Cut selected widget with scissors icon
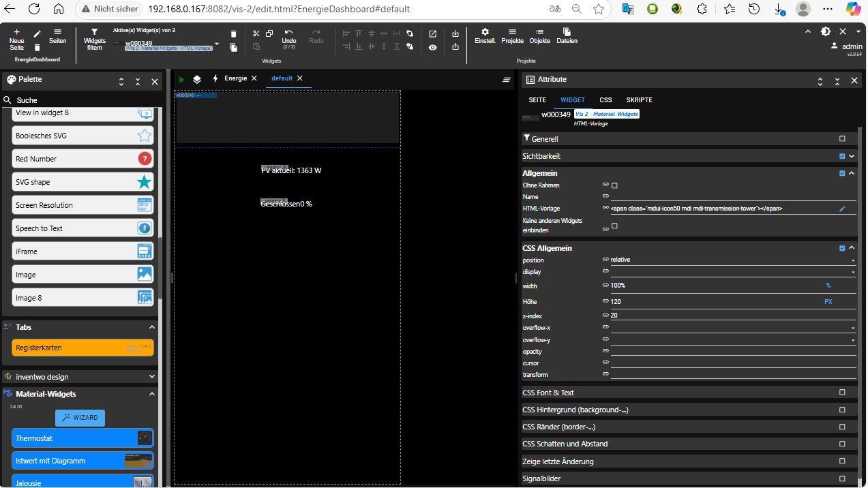 (x=256, y=33)
